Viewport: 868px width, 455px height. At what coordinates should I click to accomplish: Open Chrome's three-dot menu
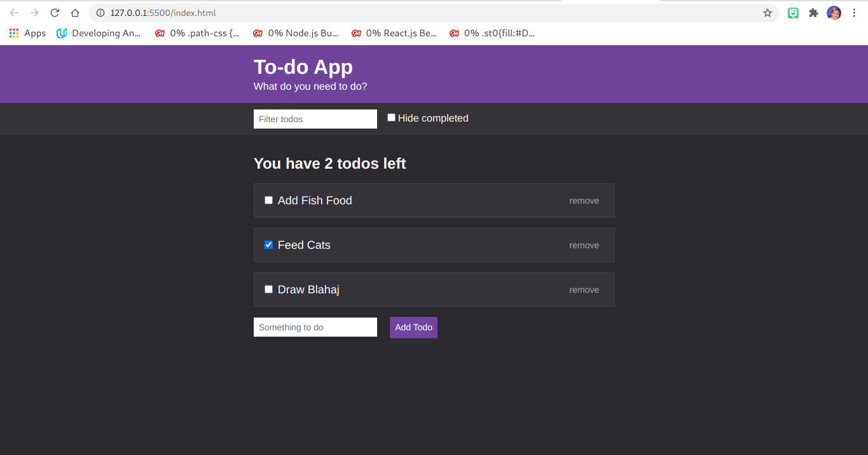(x=854, y=12)
